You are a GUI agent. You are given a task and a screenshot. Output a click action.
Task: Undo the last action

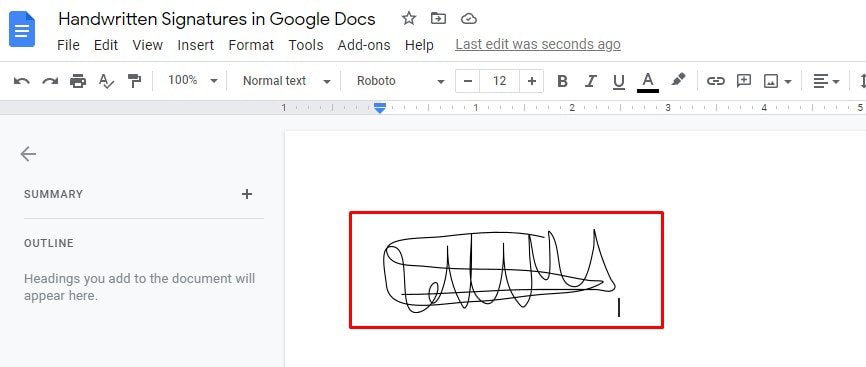click(x=22, y=81)
